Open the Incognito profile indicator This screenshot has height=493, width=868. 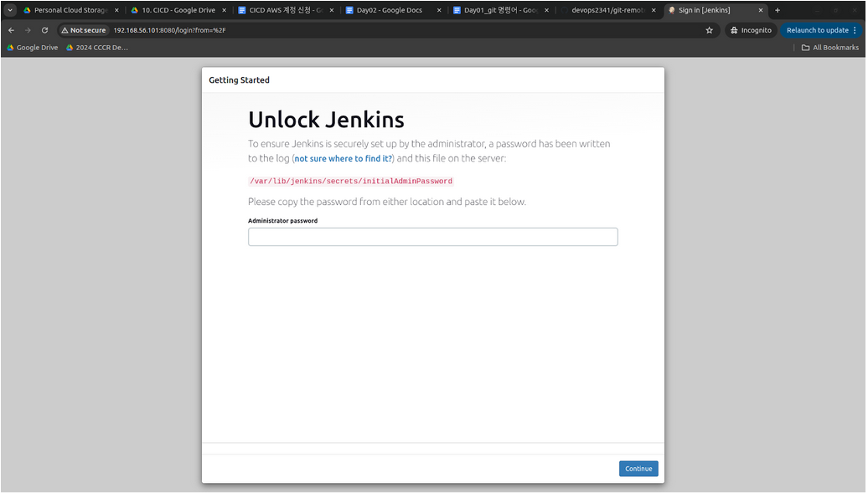(751, 30)
